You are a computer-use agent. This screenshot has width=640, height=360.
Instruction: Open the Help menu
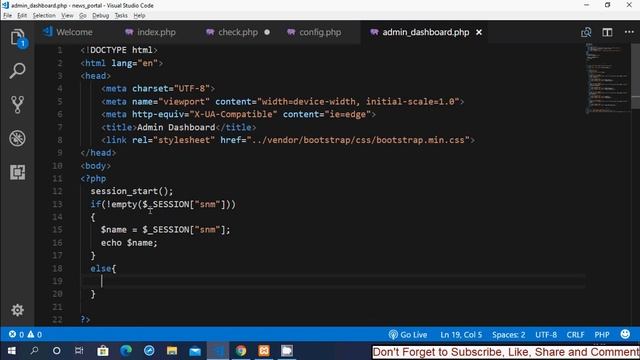pos(139,16)
